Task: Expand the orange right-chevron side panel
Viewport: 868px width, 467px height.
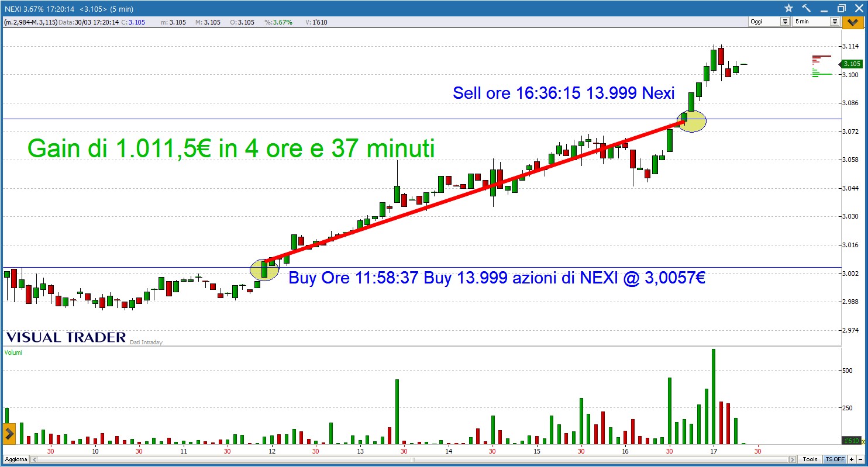Action: coord(9,434)
